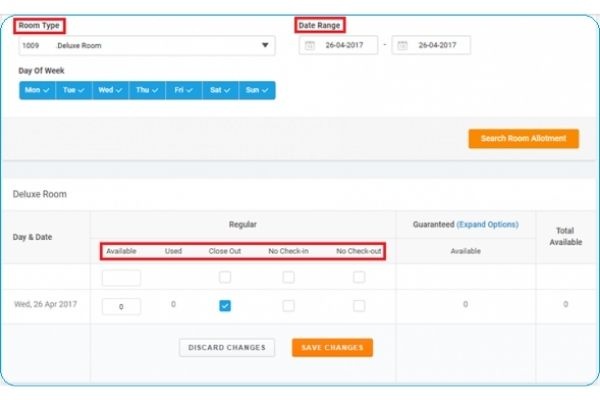Uncheck Close Out for 26 Apr 2017
Image resolution: width=600 pixels, height=400 pixels.
click(225, 306)
